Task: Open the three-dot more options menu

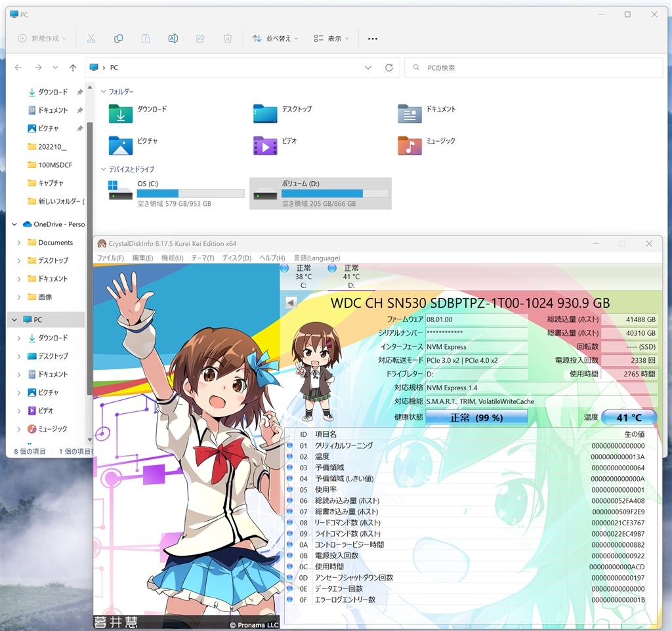Action: pyautogui.click(x=373, y=39)
